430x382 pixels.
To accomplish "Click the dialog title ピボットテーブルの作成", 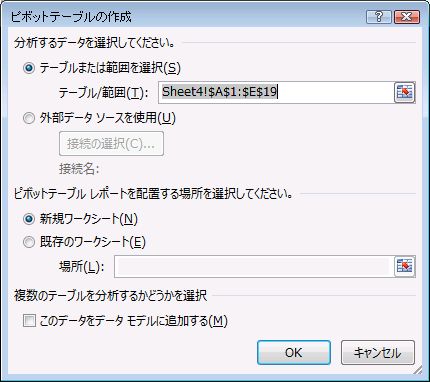I will click(x=71, y=17).
